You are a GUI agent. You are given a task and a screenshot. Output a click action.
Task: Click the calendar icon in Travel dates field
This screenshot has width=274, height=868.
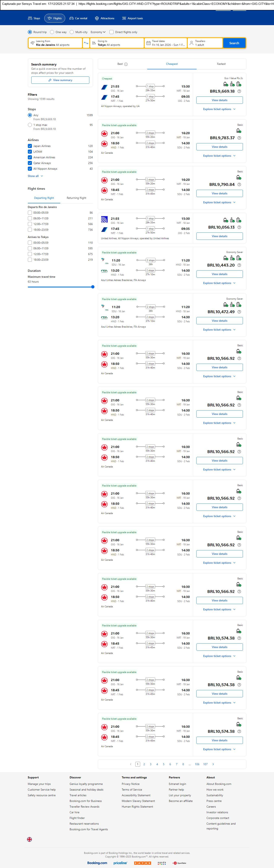[148, 43]
